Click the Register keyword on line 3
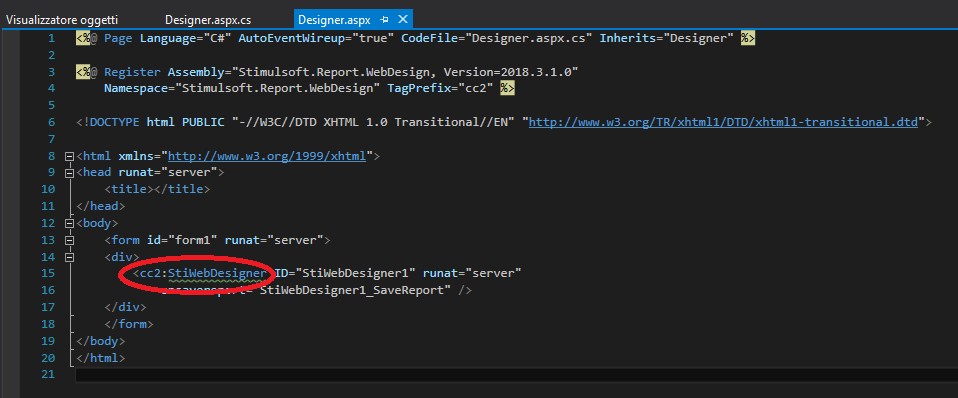958x398 pixels. click(133, 72)
